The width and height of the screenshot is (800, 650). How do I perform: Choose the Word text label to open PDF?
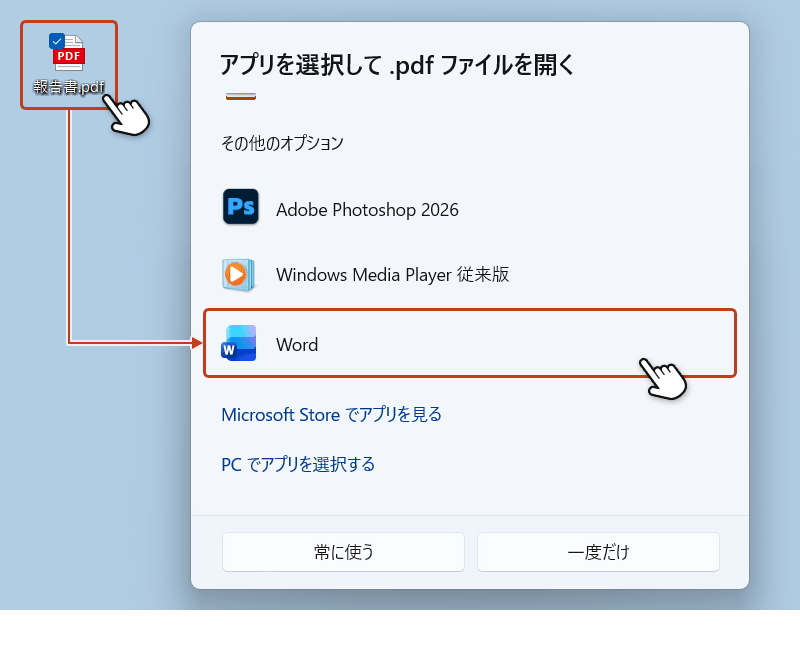click(297, 344)
